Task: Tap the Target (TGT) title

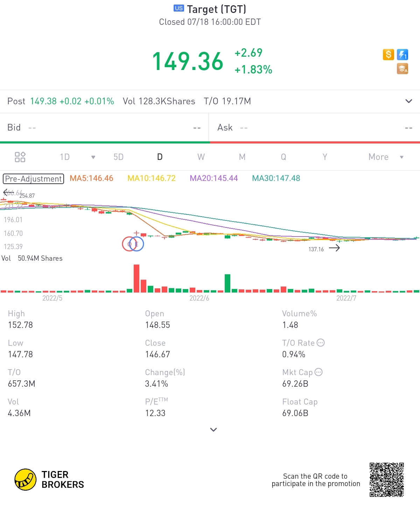Action: click(217, 9)
